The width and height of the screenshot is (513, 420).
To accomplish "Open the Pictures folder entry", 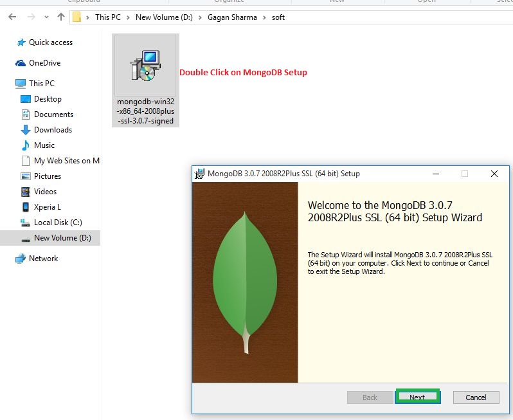I will [x=48, y=176].
